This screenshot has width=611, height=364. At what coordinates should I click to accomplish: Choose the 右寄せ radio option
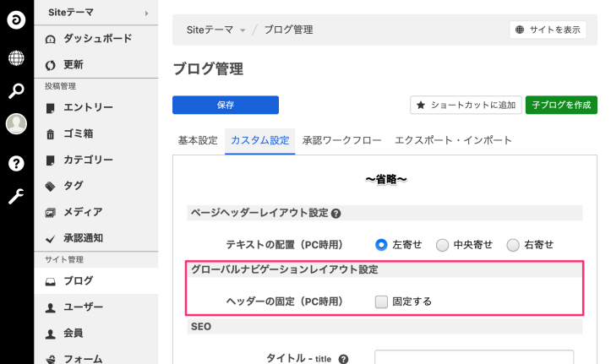click(x=512, y=245)
